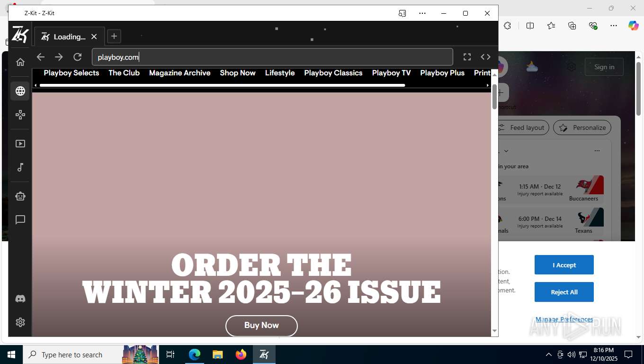Open Edge settings and more menu
The image size is (644, 364).
(614, 26)
